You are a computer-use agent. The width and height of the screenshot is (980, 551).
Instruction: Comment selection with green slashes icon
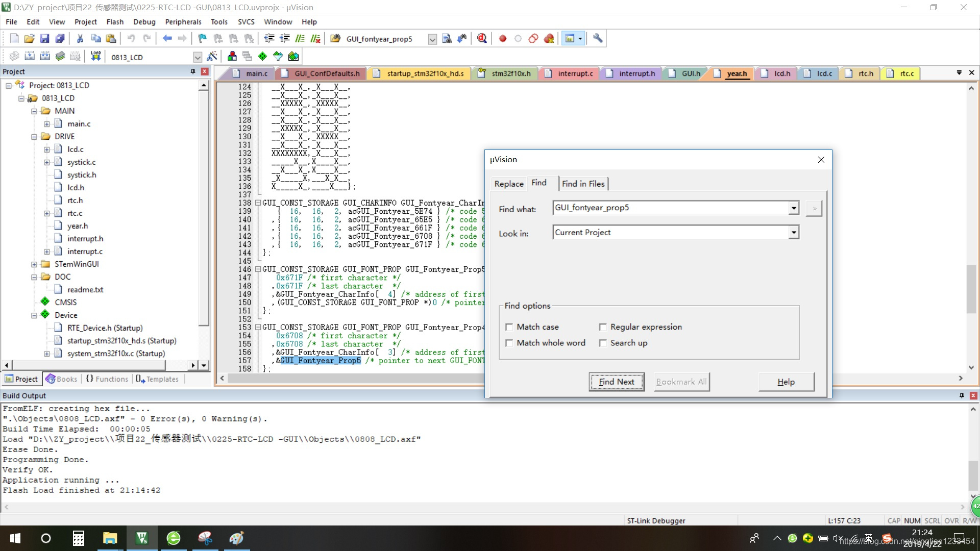tap(300, 39)
